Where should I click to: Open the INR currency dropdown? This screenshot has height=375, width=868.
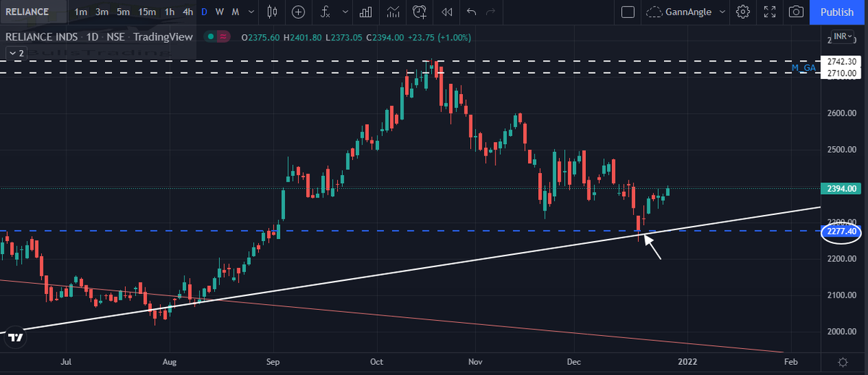click(x=843, y=36)
